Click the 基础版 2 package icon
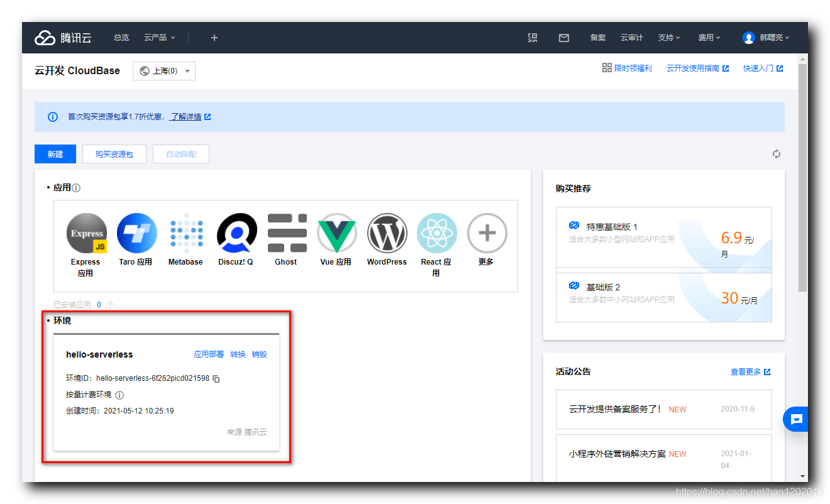The image size is (830, 504). point(573,286)
